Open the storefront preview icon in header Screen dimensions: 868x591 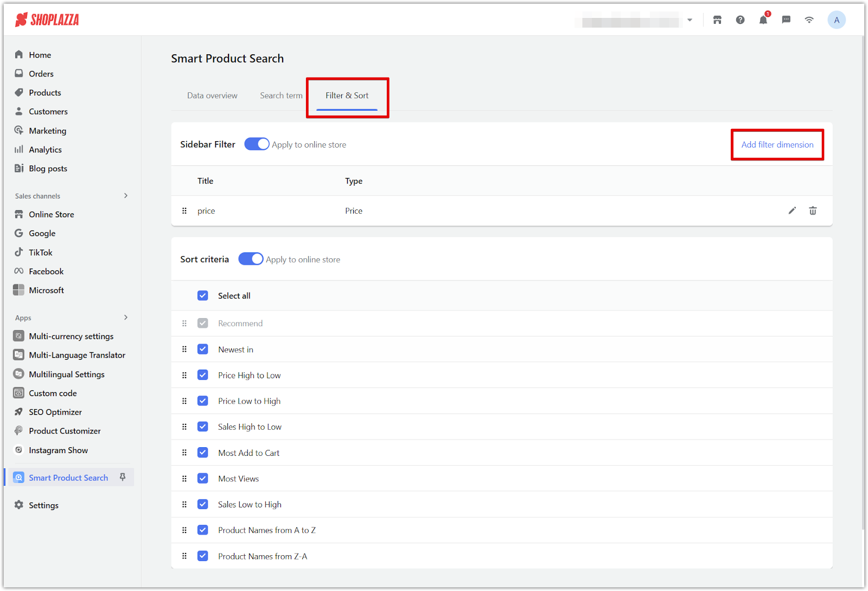(717, 20)
